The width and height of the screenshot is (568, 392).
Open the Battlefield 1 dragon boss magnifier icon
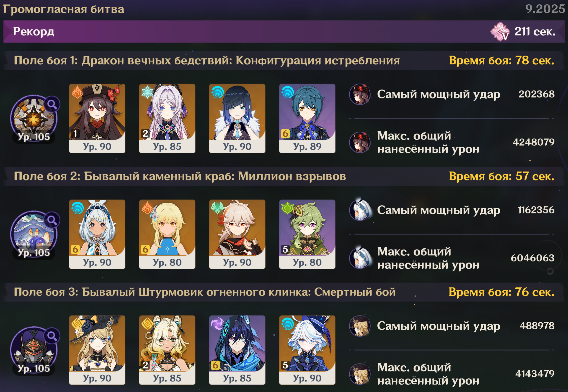[x=52, y=104]
